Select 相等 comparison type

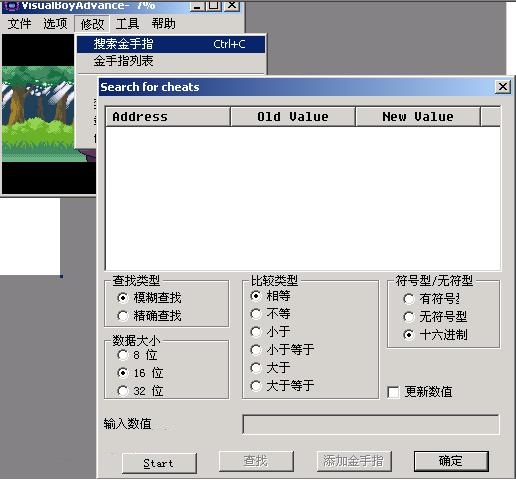[x=270, y=296]
